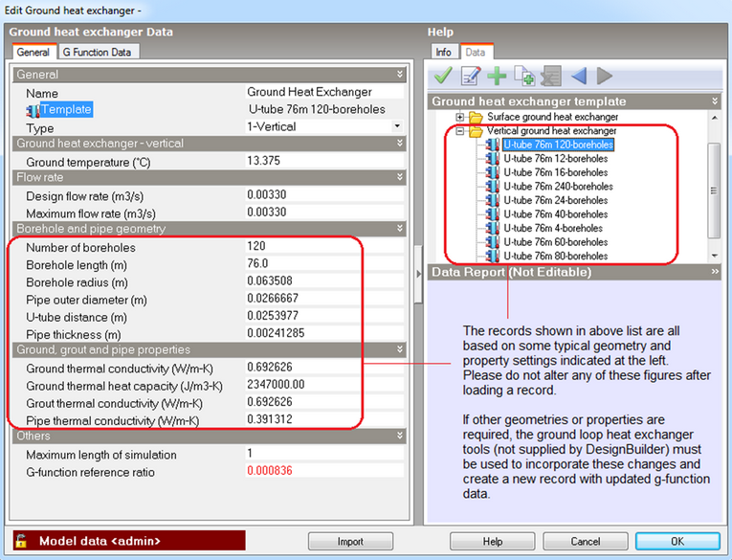This screenshot has height=560, width=732.
Task: Click the copy template icon
Action: click(523, 77)
